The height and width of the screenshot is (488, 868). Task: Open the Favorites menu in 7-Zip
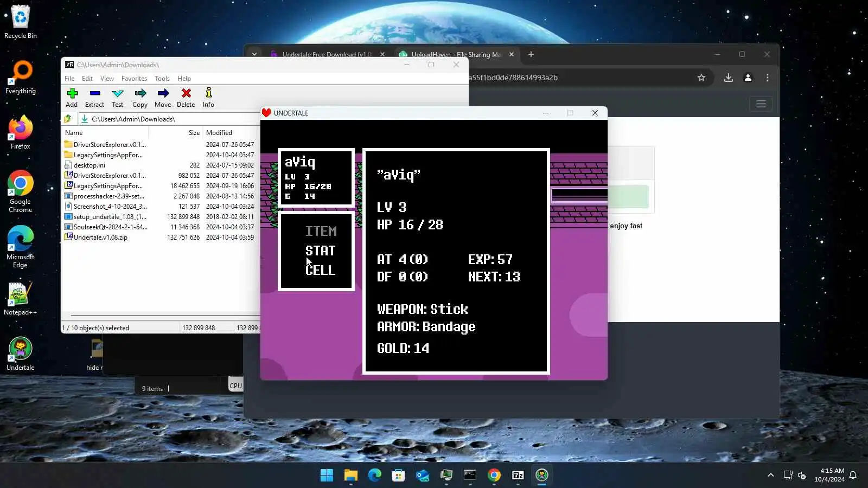click(134, 79)
